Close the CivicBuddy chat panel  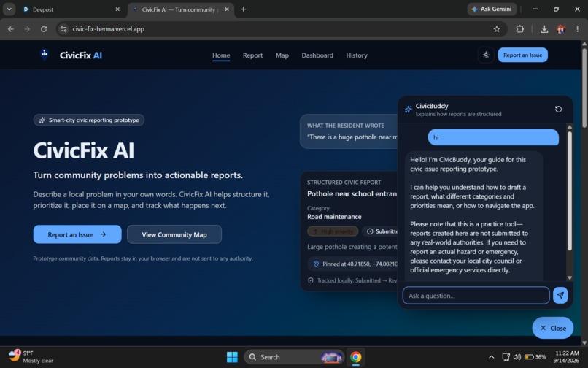click(x=552, y=328)
